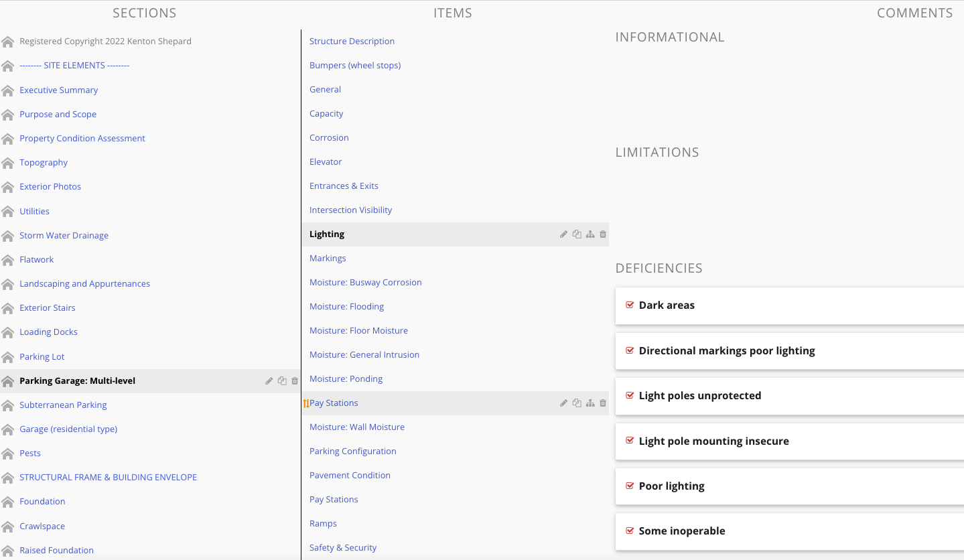Go to the Exterior Photos section

pos(50,187)
